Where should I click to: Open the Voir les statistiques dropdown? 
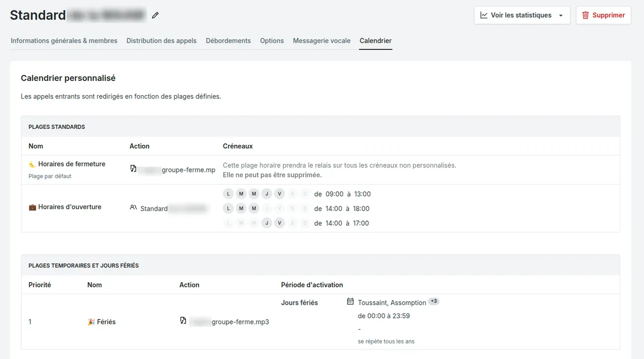click(x=522, y=15)
